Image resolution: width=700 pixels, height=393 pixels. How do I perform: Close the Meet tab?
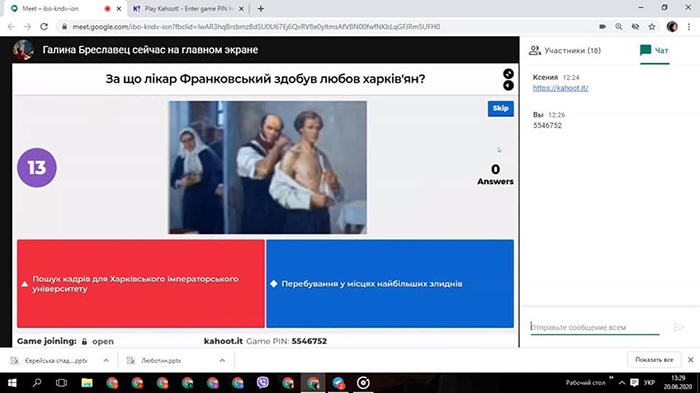point(119,8)
